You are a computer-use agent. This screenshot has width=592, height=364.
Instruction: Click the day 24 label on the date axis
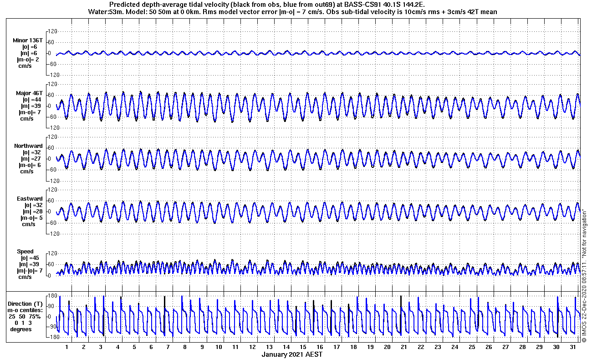[x=454, y=347]
